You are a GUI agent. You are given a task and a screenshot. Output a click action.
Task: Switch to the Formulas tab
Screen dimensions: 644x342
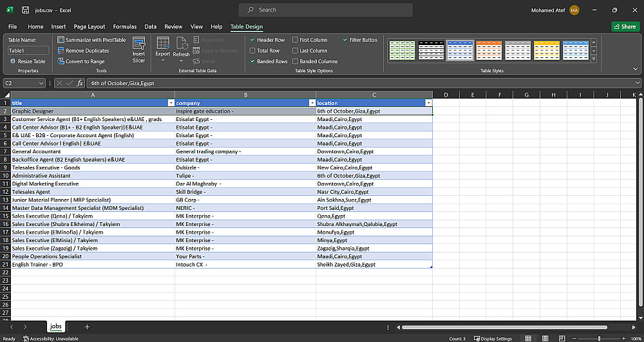tap(125, 26)
